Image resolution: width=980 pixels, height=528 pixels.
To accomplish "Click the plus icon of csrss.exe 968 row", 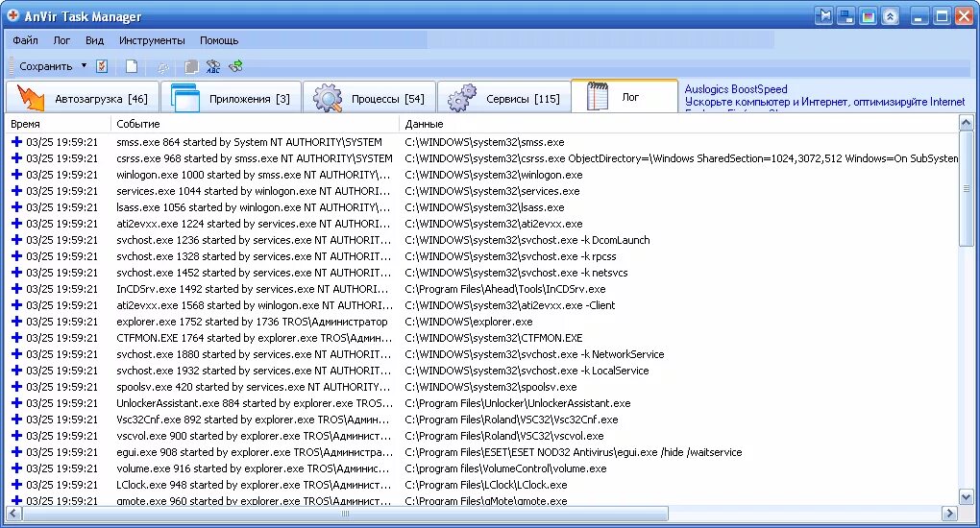I will pyautogui.click(x=17, y=158).
